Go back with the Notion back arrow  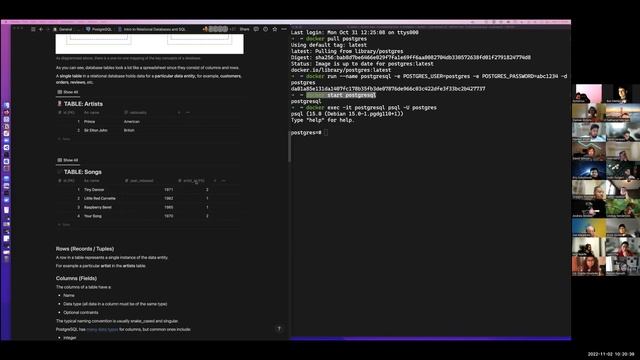(41, 29)
